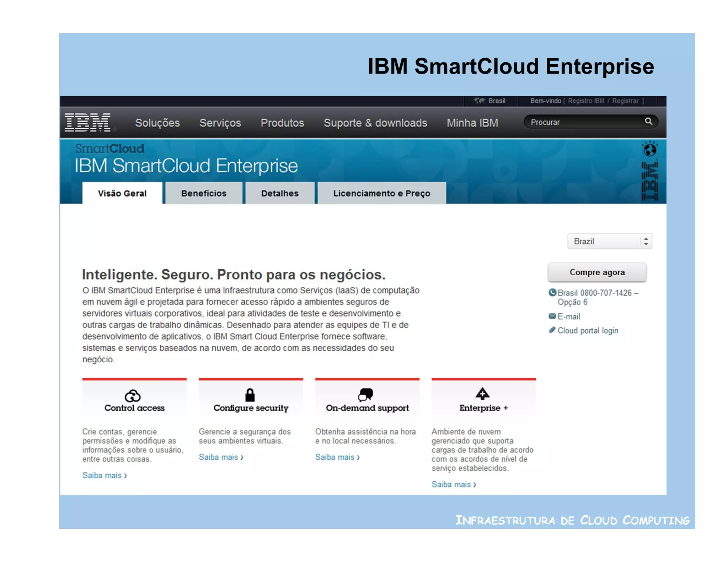Click the On-demand support chat icon
This screenshot has height=562, width=728.
(365, 395)
